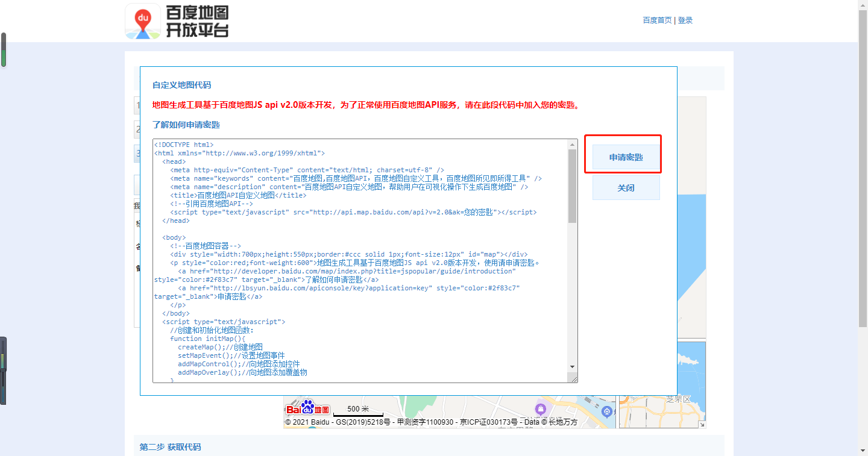Screen dimensions: 868x456
Task: Click the Baidu Map open platform logo
Action: (177, 22)
